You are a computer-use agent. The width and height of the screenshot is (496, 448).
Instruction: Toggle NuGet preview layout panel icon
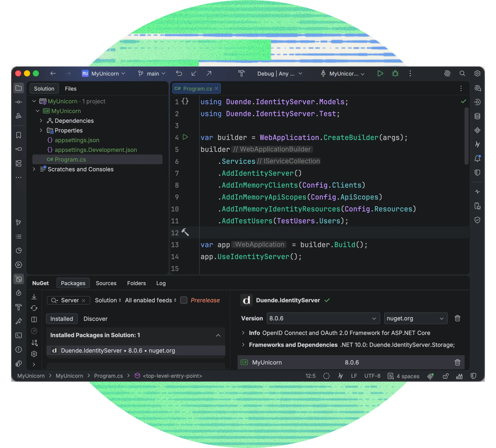point(34,319)
